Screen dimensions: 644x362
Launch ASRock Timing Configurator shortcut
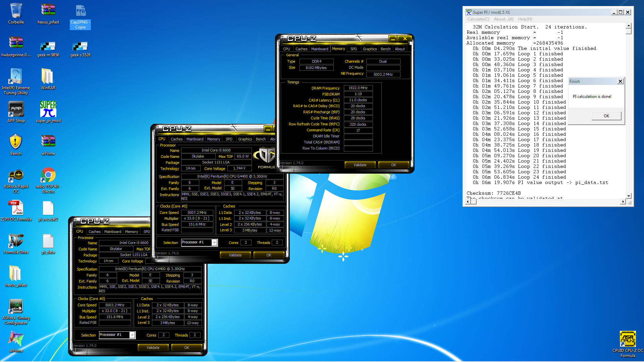(x=16, y=312)
